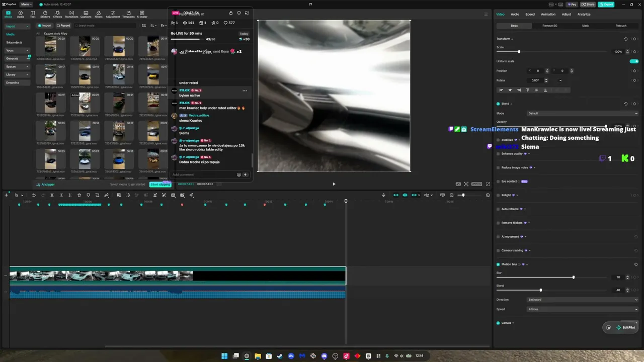Click the Export button
The image size is (644, 362).
(606, 5)
